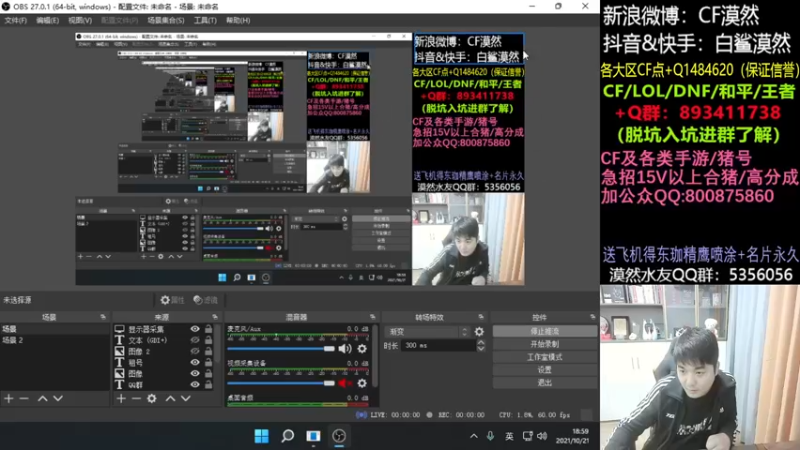
Task: Click the 设置 button in controls
Action: pyautogui.click(x=544, y=370)
